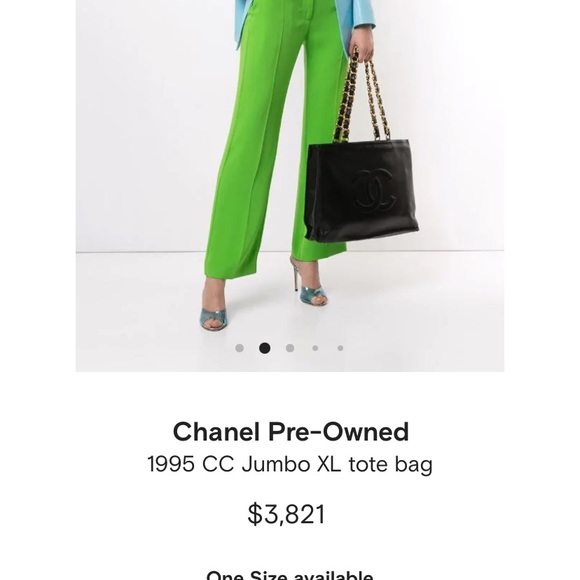Image resolution: width=580 pixels, height=580 pixels.
Task: Click the stiletto heel sandal behind the trousers
Action: tap(309, 283)
